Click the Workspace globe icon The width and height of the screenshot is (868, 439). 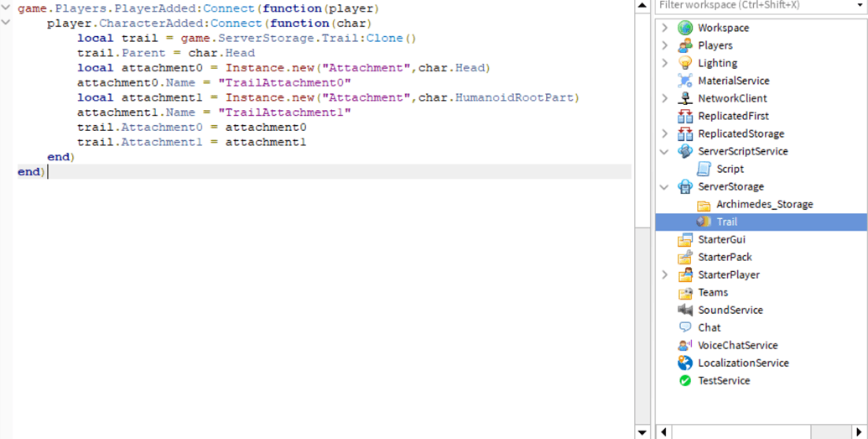[x=685, y=28]
